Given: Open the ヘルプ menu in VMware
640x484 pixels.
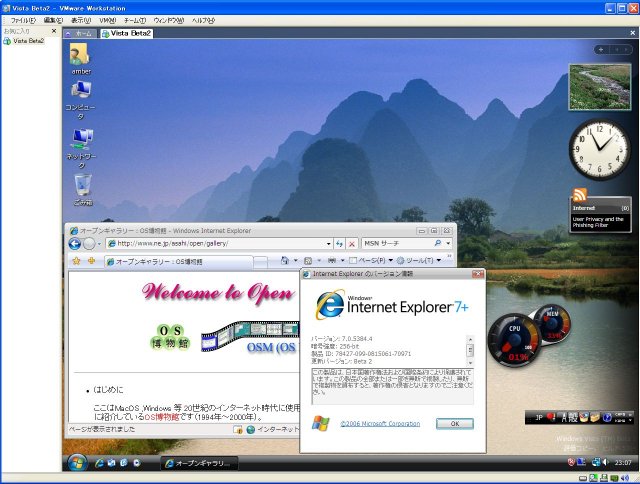Looking at the screenshot, I should click(x=203, y=20).
